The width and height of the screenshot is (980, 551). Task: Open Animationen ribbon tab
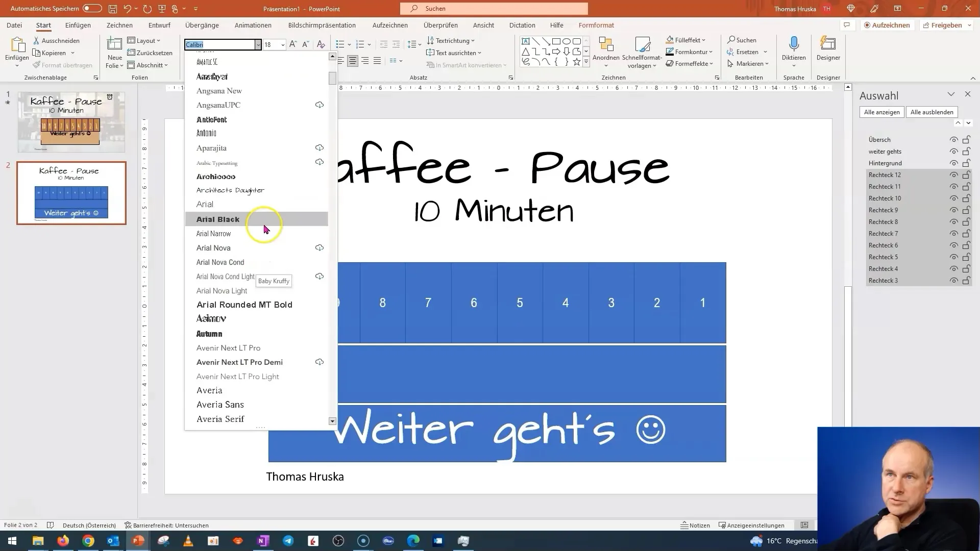(x=254, y=26)
